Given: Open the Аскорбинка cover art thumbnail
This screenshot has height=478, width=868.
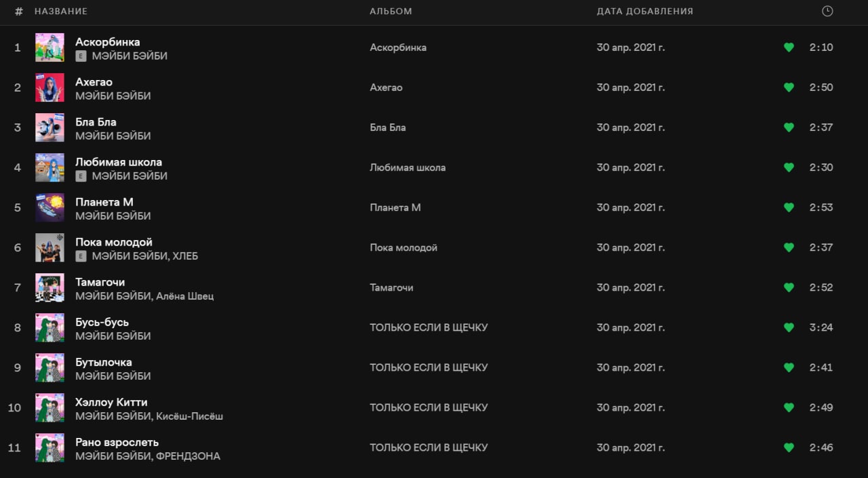Looking at the screenshot, I should click(50, 47).
